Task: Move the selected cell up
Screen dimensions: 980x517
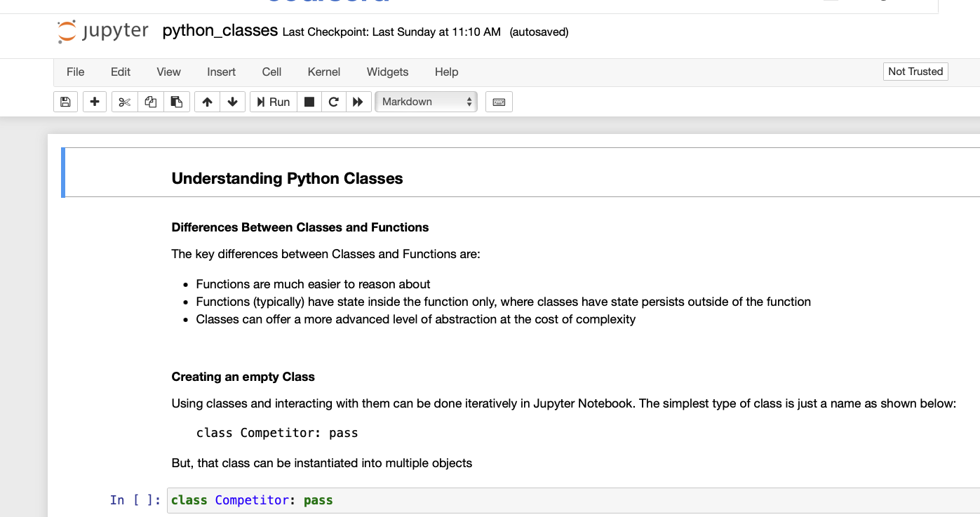Action: (x=207, y=102)
